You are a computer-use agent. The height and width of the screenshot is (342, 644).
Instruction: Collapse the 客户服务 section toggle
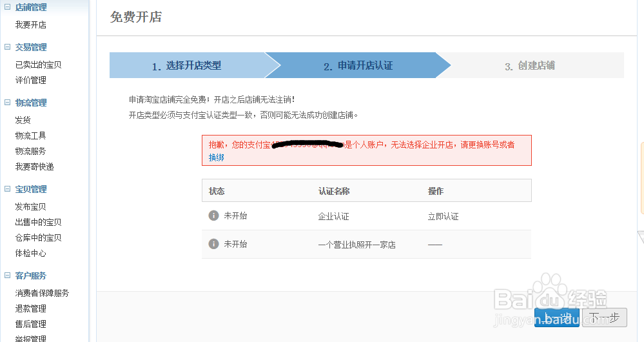click(x=7, y=275)
